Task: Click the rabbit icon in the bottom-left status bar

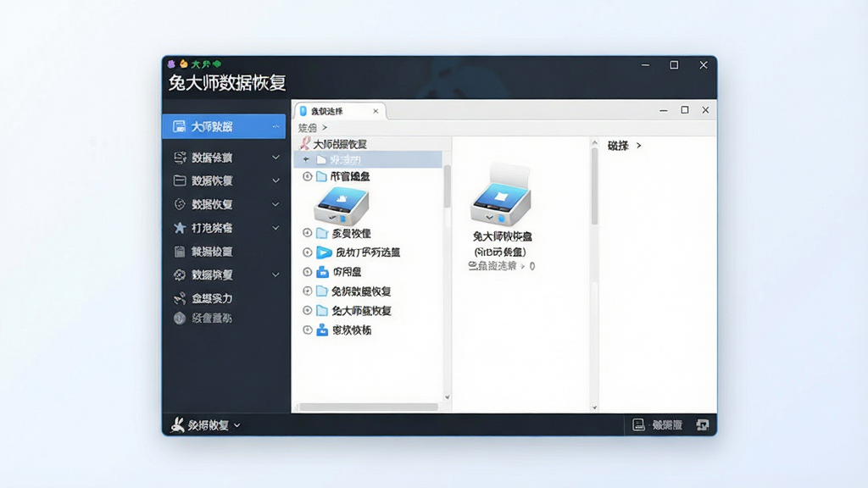Action: (x=177, y=425)
